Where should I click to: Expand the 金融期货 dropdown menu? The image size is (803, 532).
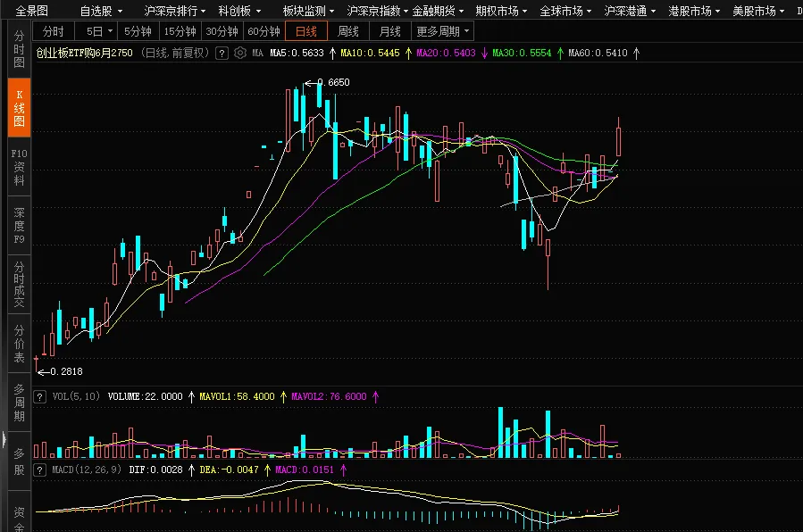pos(438,11)
